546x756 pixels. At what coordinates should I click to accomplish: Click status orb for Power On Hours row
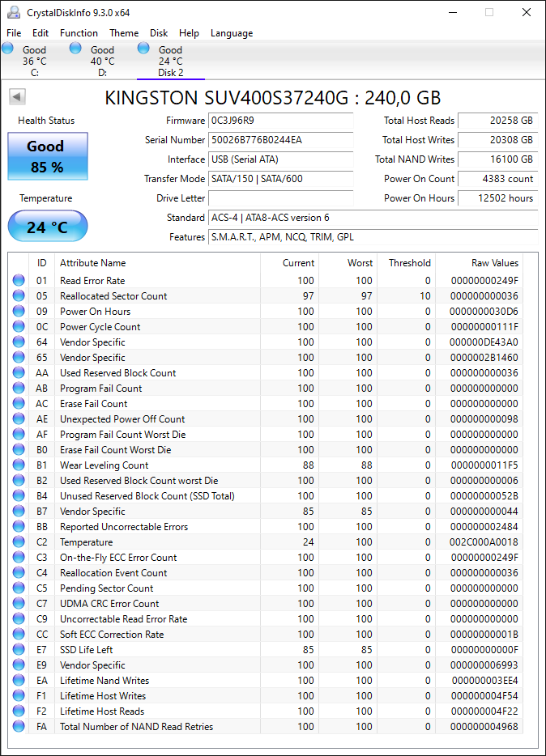pos(19,311)
